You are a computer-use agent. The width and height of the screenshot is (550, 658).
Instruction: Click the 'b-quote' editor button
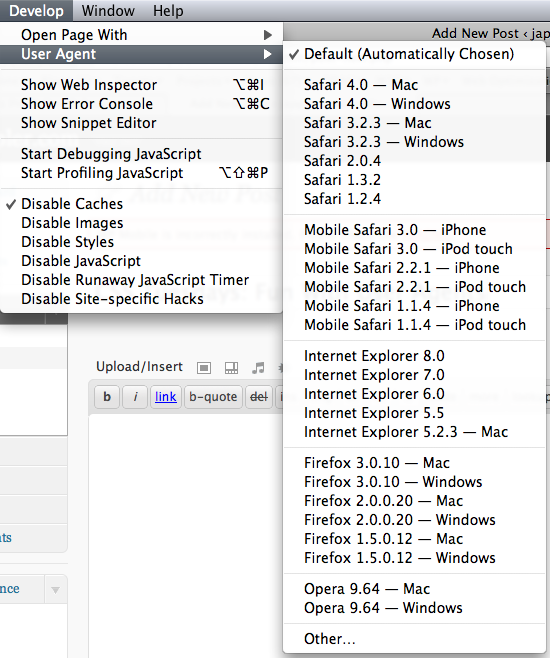click(213, 397)
